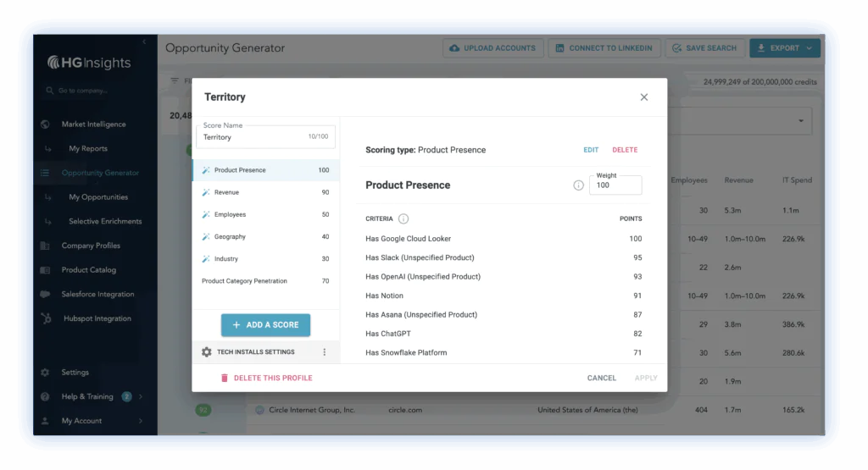Open Product Catalog in sidebar
This screenshot has width=868, height=470.
tap(88, 270)
